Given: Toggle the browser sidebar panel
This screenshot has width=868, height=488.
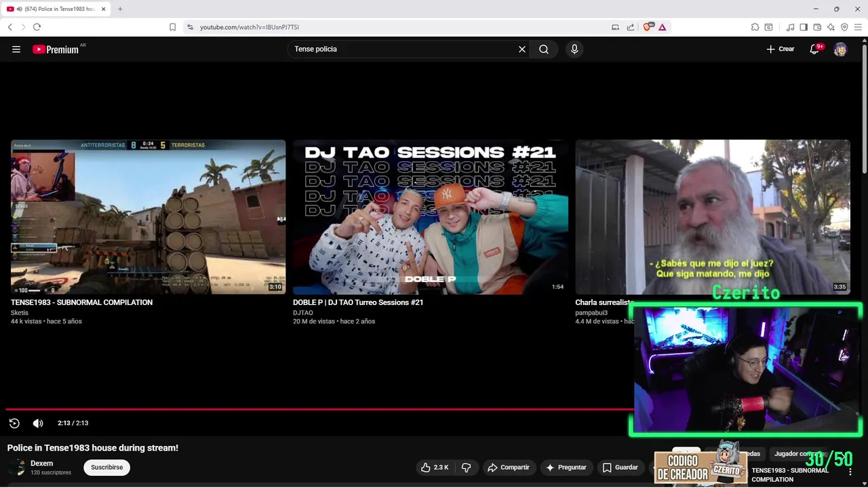Looking at the screenshot, I should tap(804, 27).
